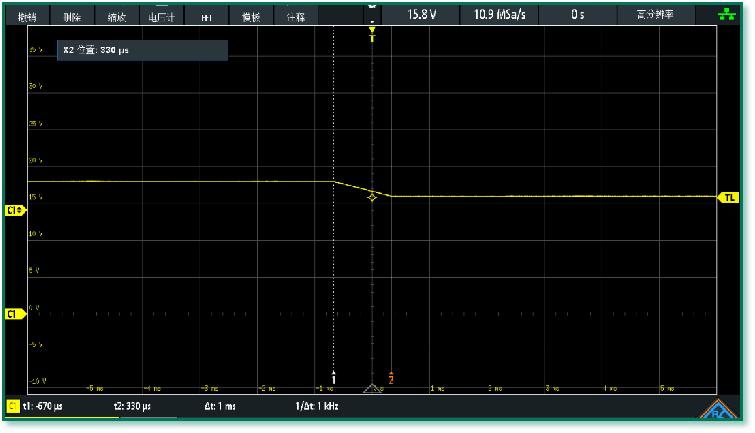Select the 模板 mask test tool

[x=251, y=17]
